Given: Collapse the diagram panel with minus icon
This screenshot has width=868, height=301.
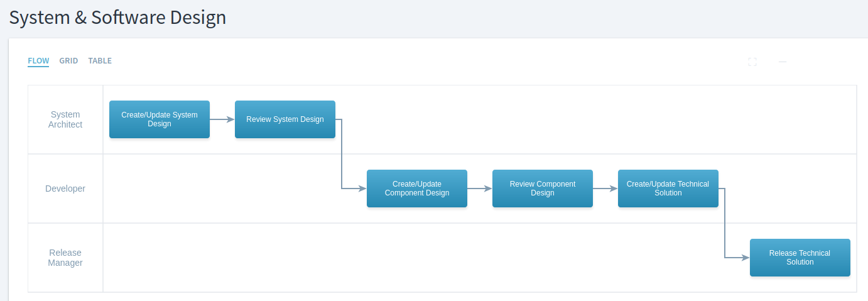Looking at the screenshot, I should pyautogui.click(x=783, y=62).
